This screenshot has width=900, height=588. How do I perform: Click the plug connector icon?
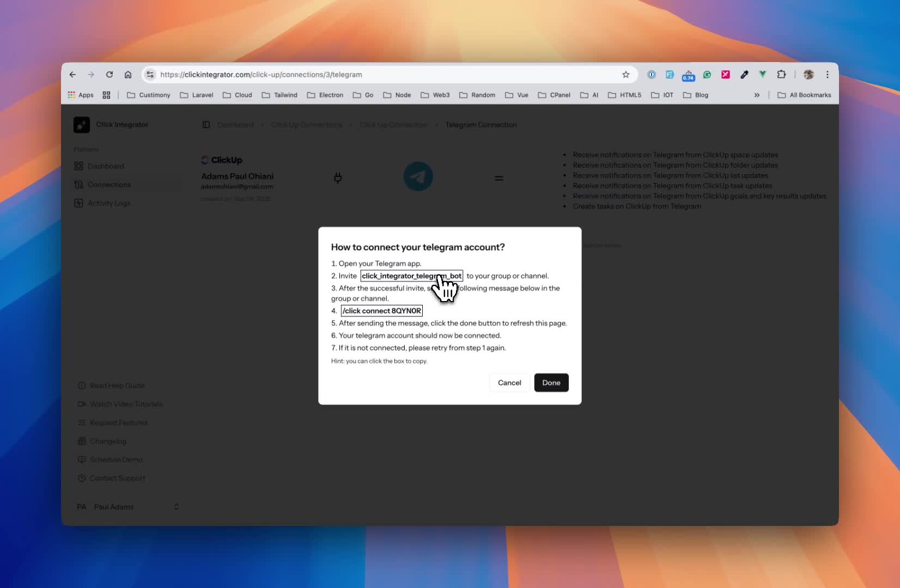(x=338, y=178)
